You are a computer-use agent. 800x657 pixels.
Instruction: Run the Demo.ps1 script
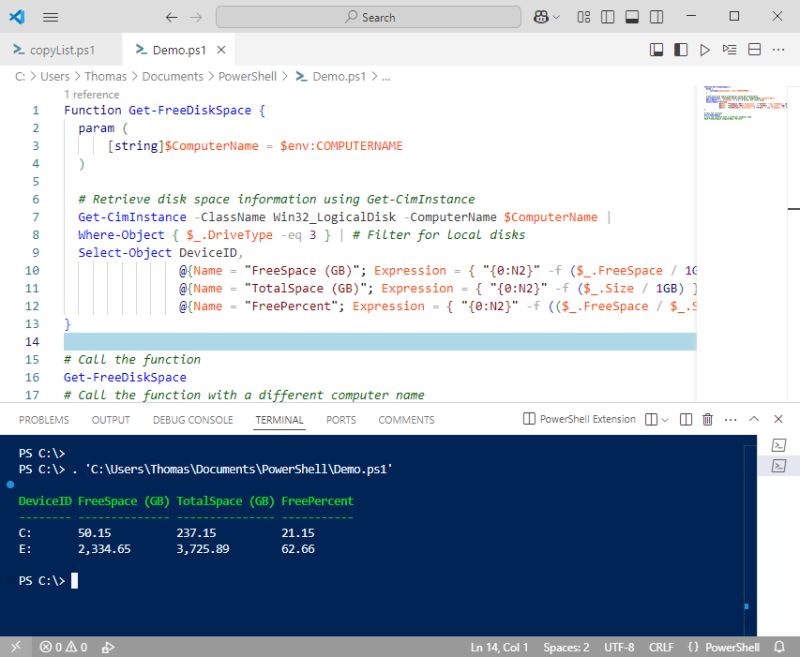coord(705,48)
